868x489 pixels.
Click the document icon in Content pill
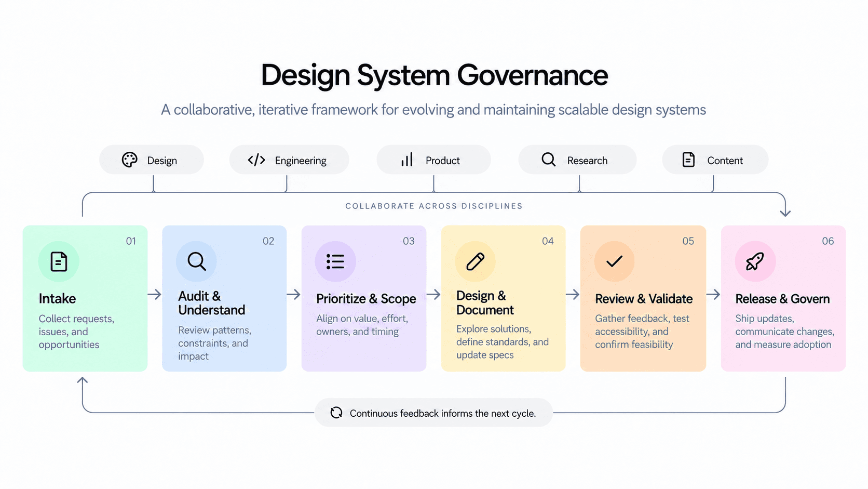(688, 160)
